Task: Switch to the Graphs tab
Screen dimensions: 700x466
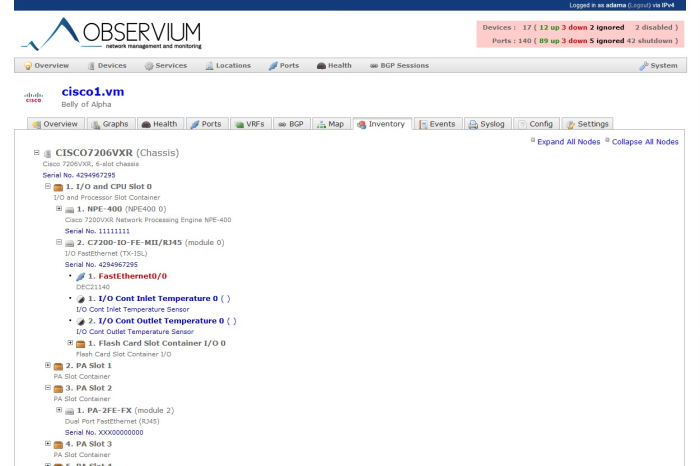Action: 111,124
